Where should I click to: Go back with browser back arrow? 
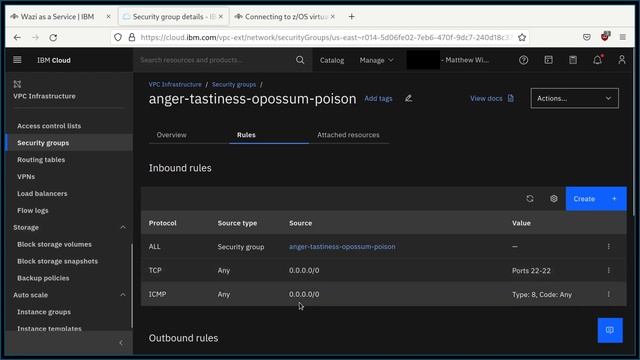[17, 38]
